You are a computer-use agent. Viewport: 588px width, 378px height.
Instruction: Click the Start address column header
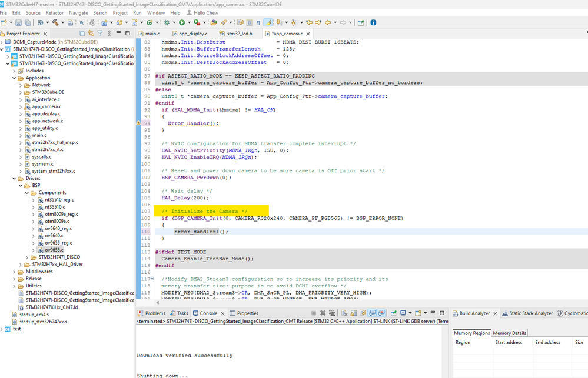(509, 342)
